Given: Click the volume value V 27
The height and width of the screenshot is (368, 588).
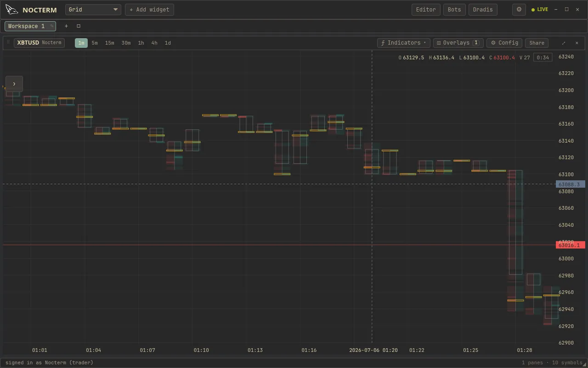Looking at the screenshot, I should click(x=525, y=57).
